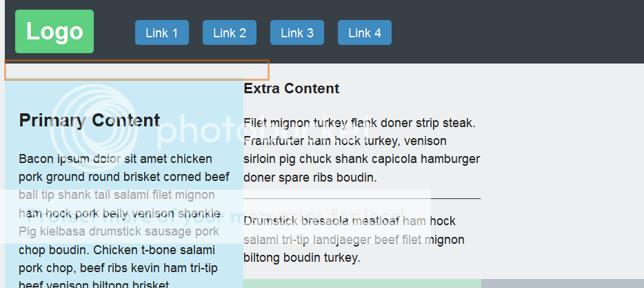This screenshot has height=288, width=644.
Task: Click the green bar at the bottom
Action: coord(362,284)
